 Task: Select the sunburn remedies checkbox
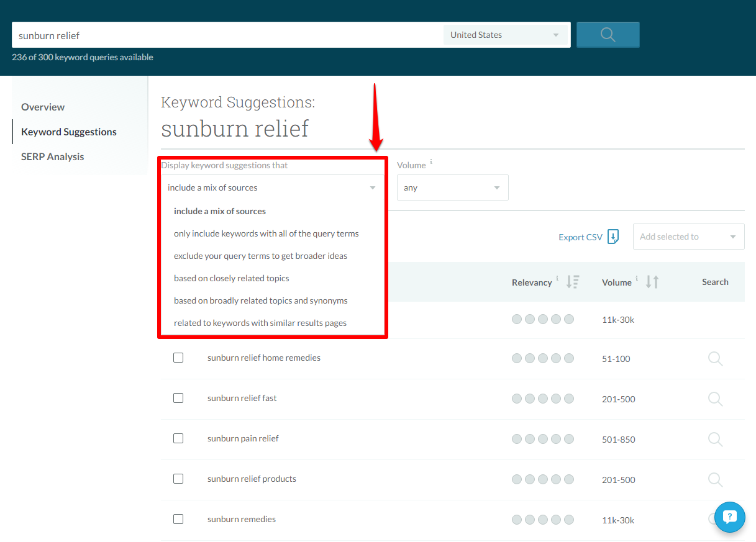tap(178, 519)
